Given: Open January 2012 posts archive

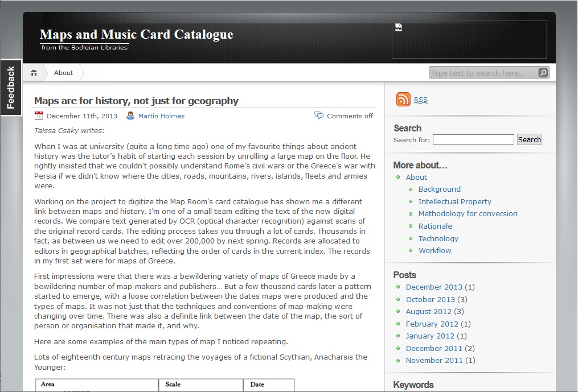Looking at the screenshot, I should tap(430, 336).
